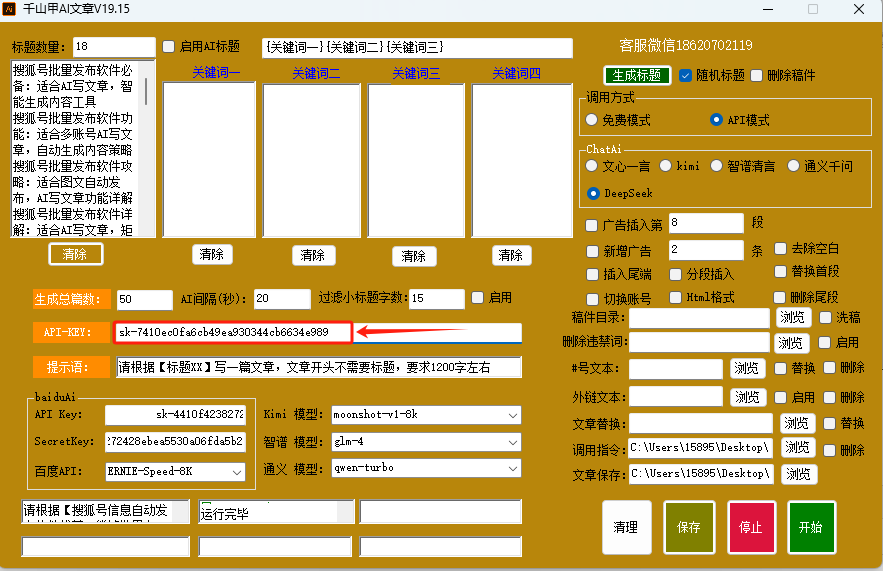
Task: Enable the 启用AI标题 checkbox
Action: pyautogui.click(x=169, y=47)
